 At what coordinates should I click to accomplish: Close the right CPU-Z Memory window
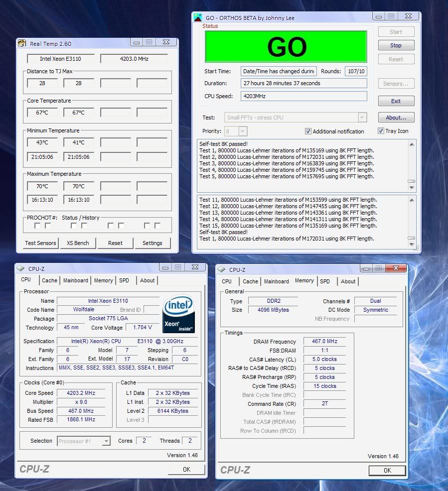click(396, 268)
